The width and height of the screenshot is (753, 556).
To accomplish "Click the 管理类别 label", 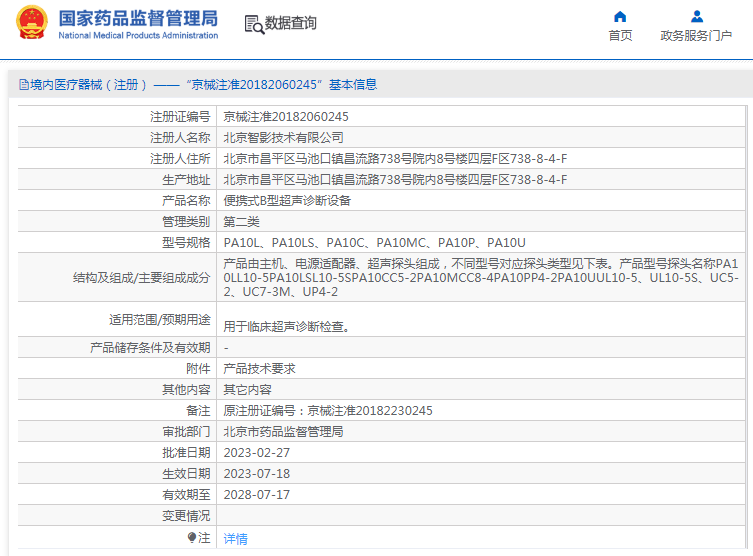I will pos(186,222).
